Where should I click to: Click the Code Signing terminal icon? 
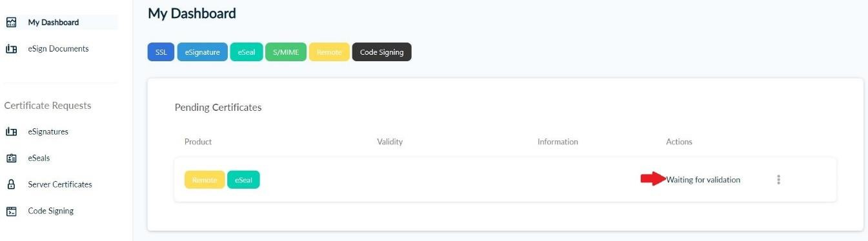[10, 211]
